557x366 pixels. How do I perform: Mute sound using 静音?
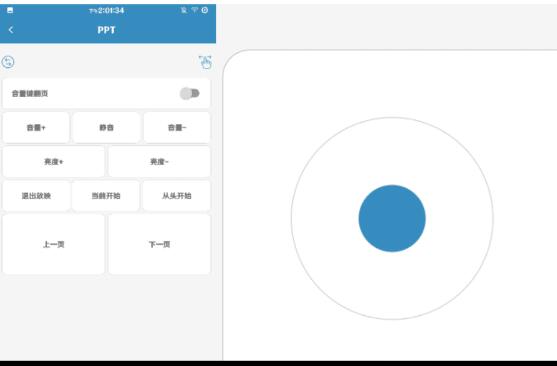coord(106,128)
